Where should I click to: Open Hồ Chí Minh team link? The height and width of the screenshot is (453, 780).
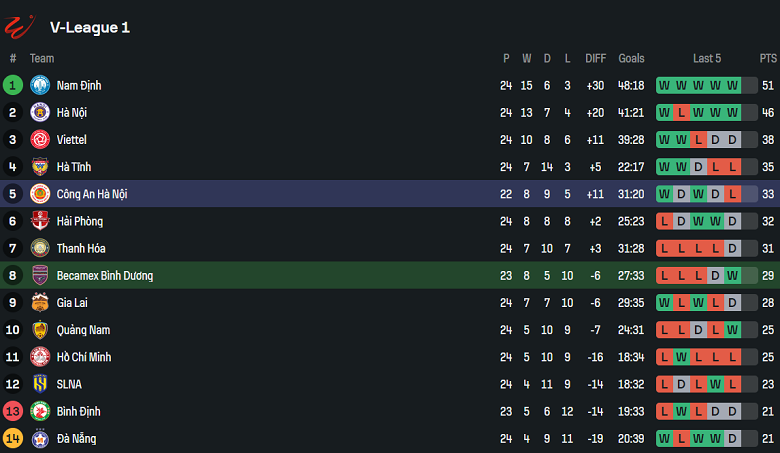pyautogui.click(x=84, y=357)
